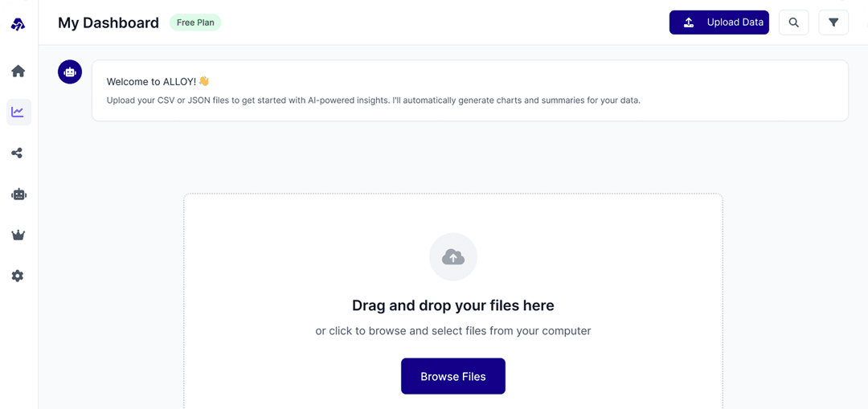868x409 pixels.
Task: Click the cloud upload icon in drop zone
Action: click(x=453, y=257)
